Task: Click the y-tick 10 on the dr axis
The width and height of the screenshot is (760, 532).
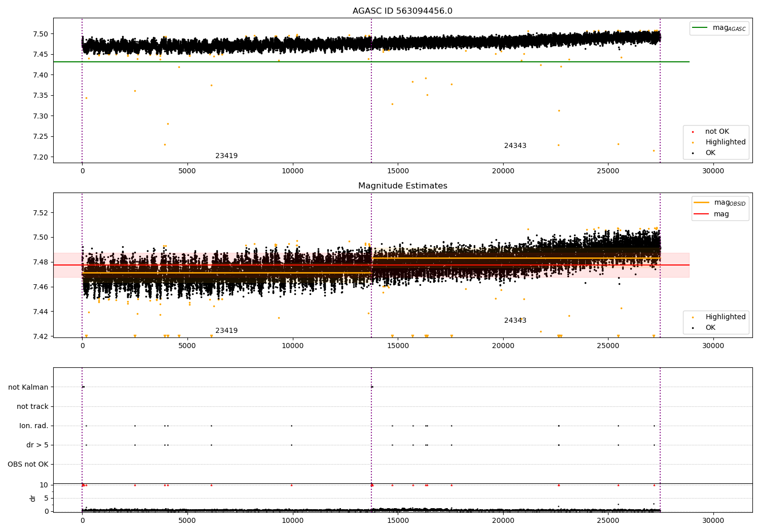Action: [44, 485]
